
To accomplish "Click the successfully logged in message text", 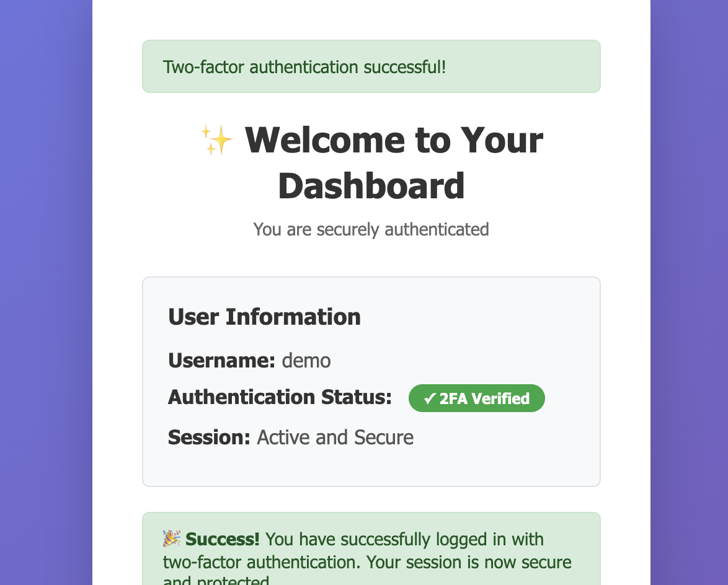I will click(x=404, y=539).
